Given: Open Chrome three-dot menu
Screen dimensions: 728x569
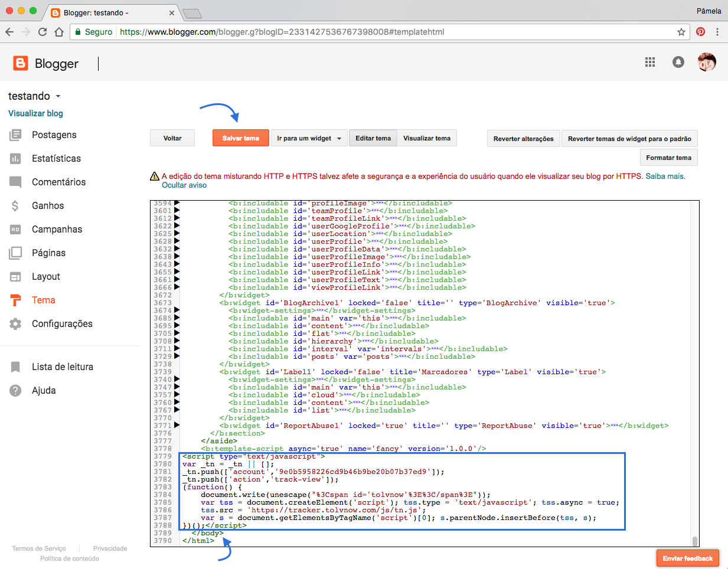Looking at the screenshot, I should click(x=717, y=32).
